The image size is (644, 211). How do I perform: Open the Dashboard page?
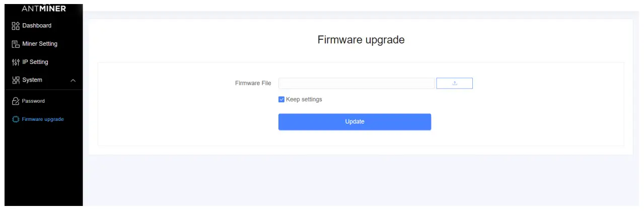click(x=37, y=26)
